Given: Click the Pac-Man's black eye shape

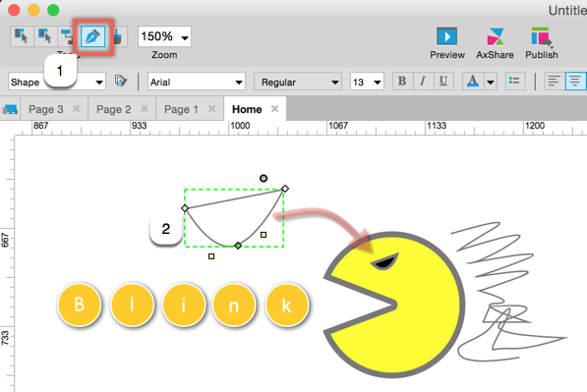Looking at the screenshot, I should coord(384,261).
